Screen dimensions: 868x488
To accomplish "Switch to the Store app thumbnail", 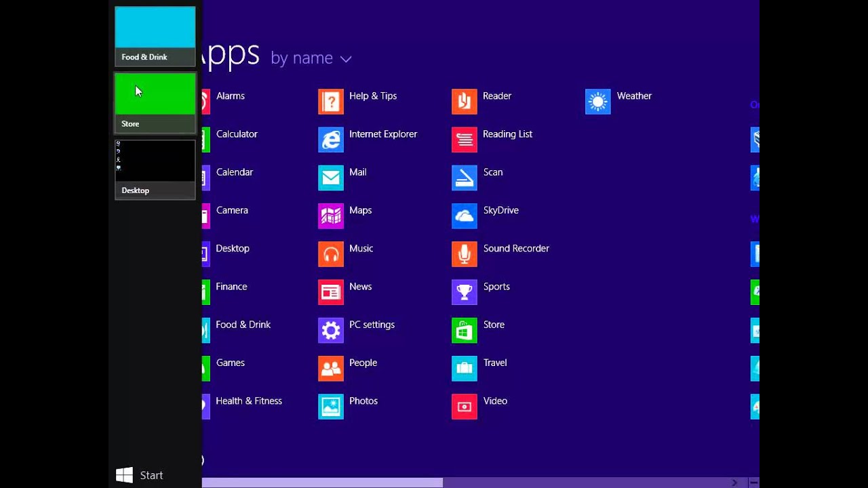I will [x=155, y=103].
